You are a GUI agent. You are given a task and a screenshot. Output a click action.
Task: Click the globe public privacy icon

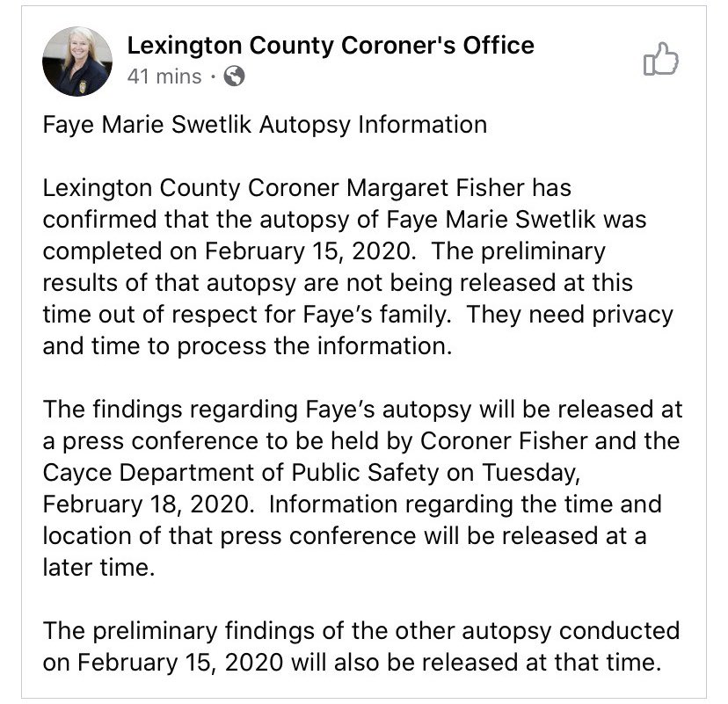[234, 76]
